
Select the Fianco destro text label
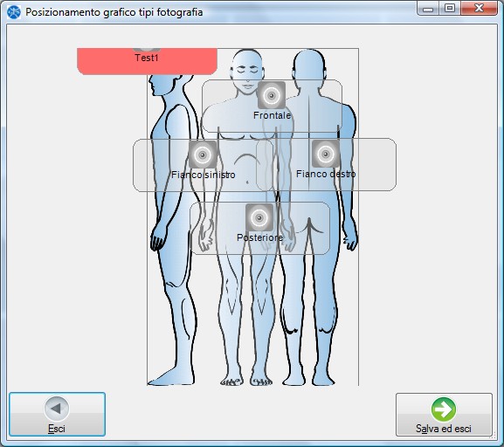pos(326,174)
